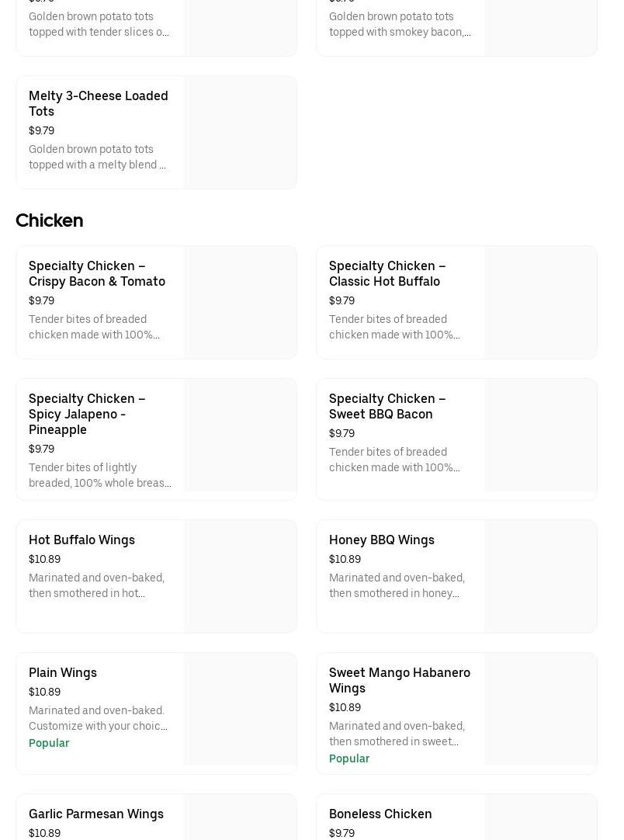Image resolution: width=624 pixels, height=840 pixels.
Task: Open the Plain Wings menu item
Action: coord(63,672)
